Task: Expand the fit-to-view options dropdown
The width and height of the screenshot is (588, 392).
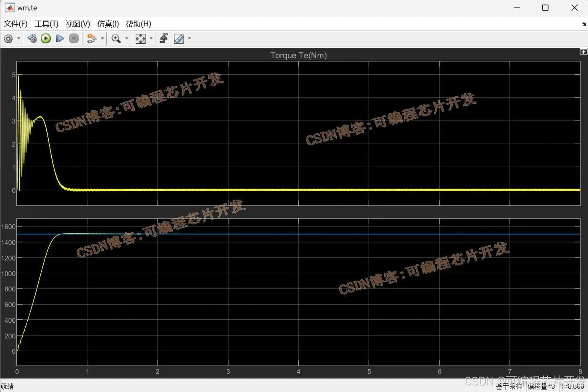Action: tap(150, 38)
